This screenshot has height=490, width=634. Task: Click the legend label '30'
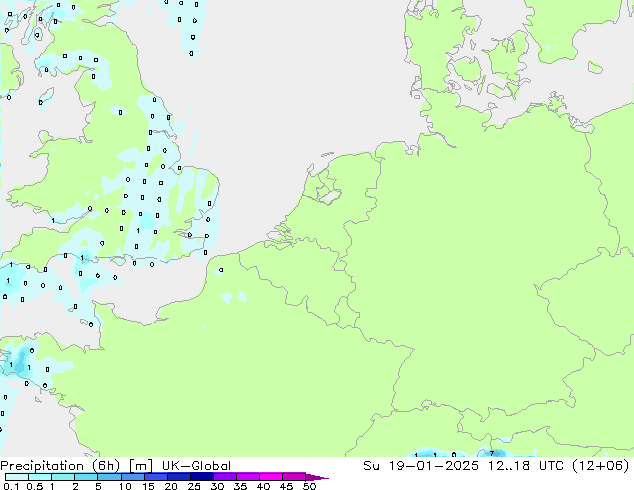click(217, 486)
